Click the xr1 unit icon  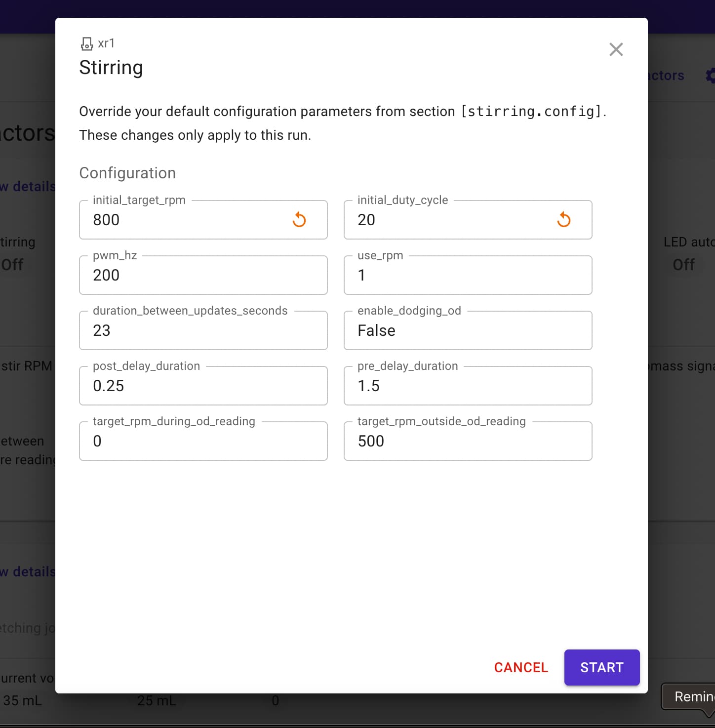click(x=87, y=44)
